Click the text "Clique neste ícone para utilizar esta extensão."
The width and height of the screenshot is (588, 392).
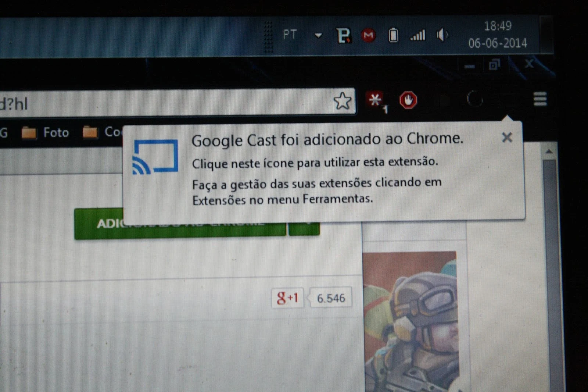click(315, 162)
